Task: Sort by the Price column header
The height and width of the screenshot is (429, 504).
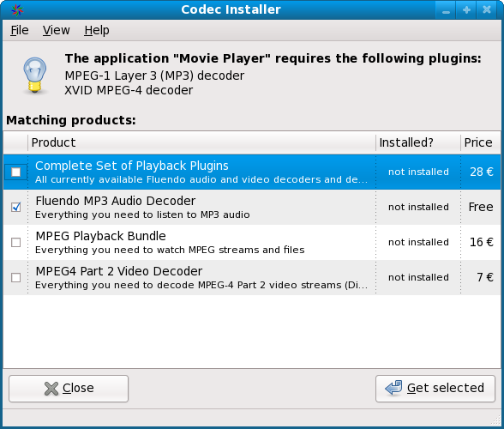Action: point(481,142)
